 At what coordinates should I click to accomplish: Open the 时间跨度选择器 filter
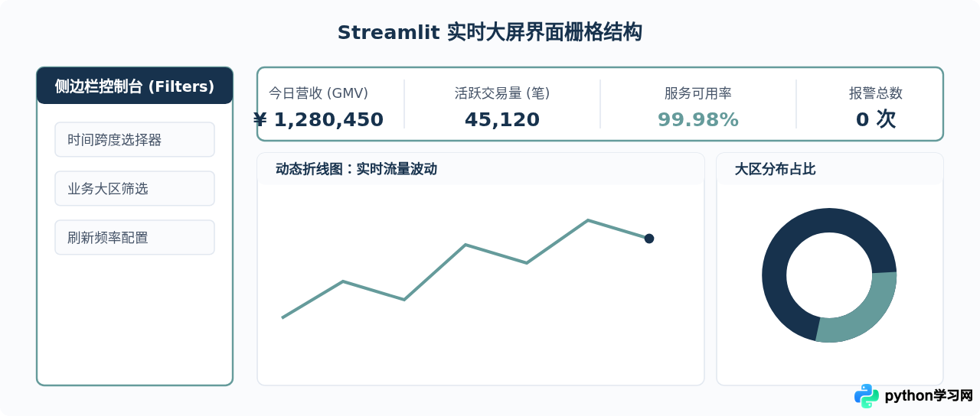[135, 139]
